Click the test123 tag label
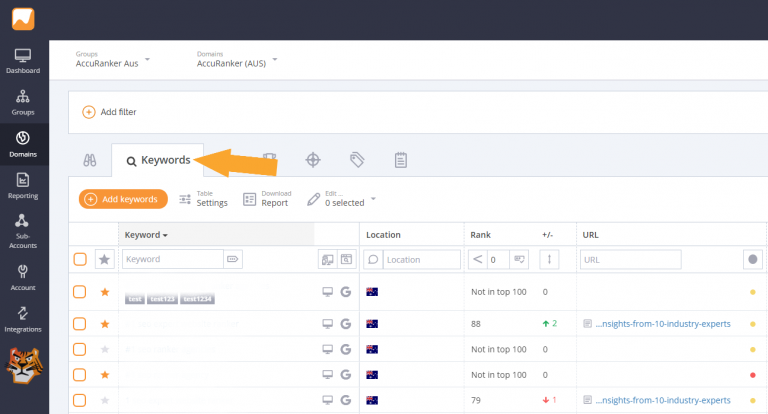768x414 pixels. [162, 299]
